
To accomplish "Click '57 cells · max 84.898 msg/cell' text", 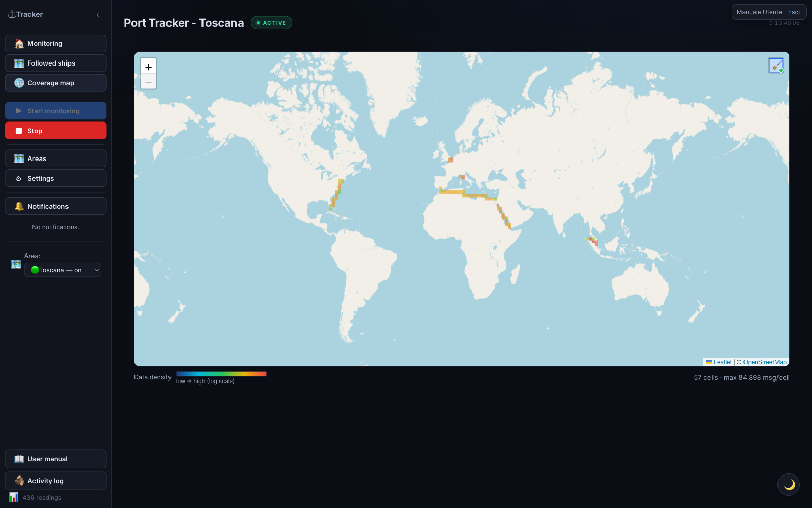I will click(741, 378).
